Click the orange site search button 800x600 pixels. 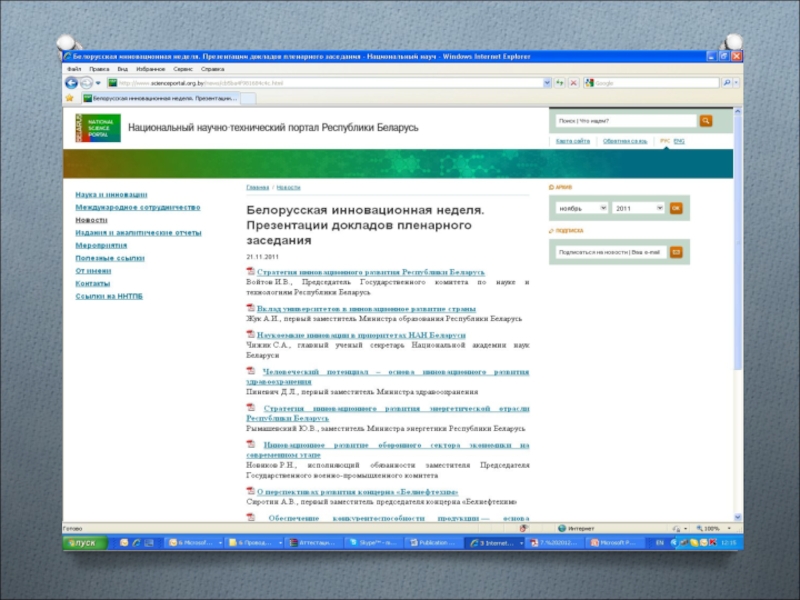point(706,121)
